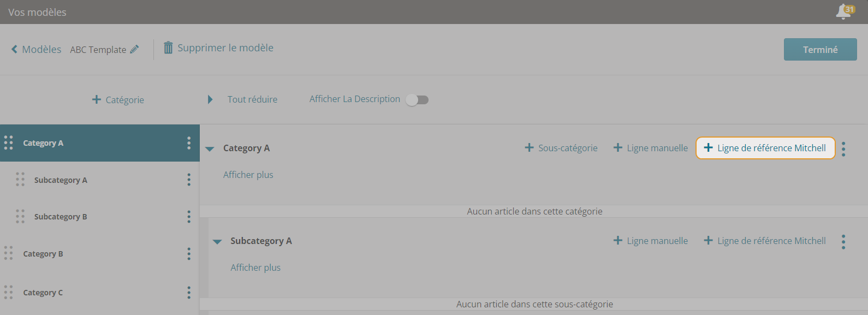Add a new Catégorie

coord(118,99)
